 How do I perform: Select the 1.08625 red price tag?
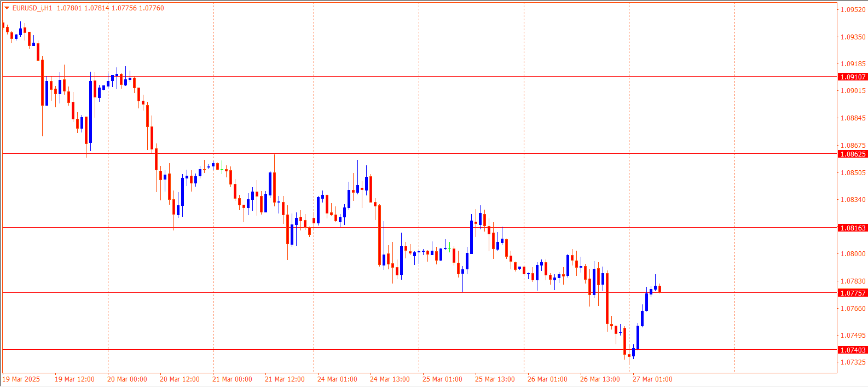point(853,154)
